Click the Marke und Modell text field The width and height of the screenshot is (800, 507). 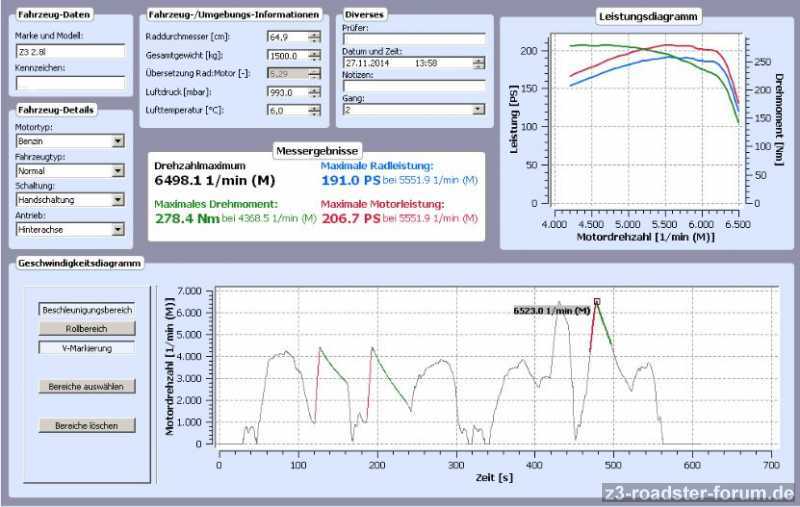click(70, 50)
